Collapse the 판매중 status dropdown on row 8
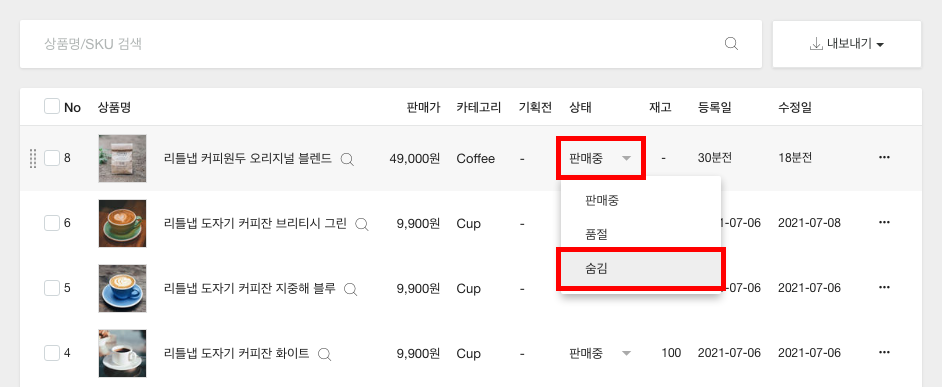Screen dimensions: 942x387 pos(601,158)
